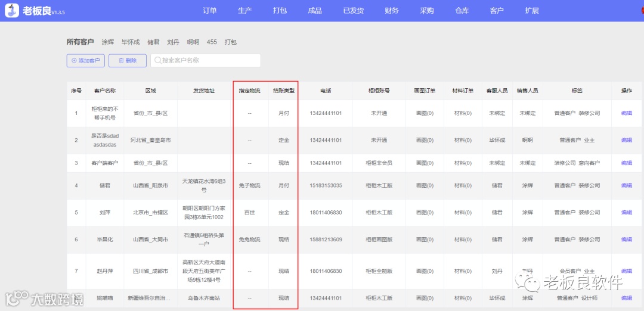Edit the 刘萍 customer row
644x311 pixels.
(626, 213)
